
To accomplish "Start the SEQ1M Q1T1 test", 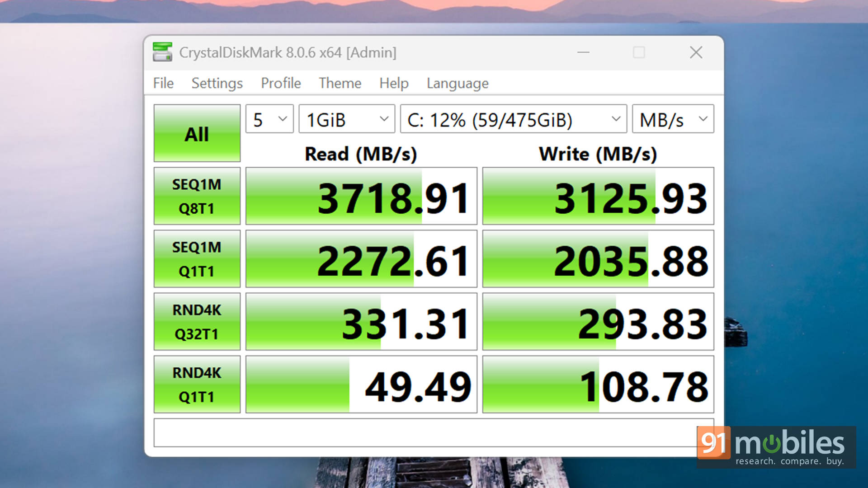I will (197, 259).
